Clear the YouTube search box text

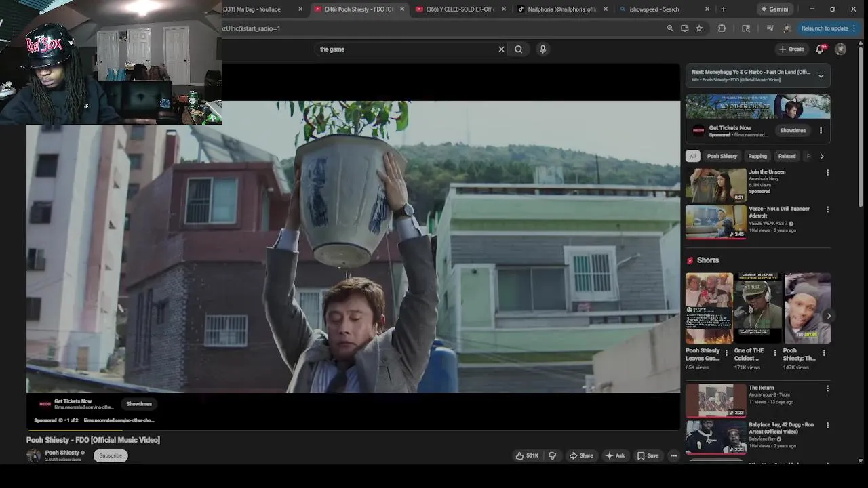tap(501, 49)
